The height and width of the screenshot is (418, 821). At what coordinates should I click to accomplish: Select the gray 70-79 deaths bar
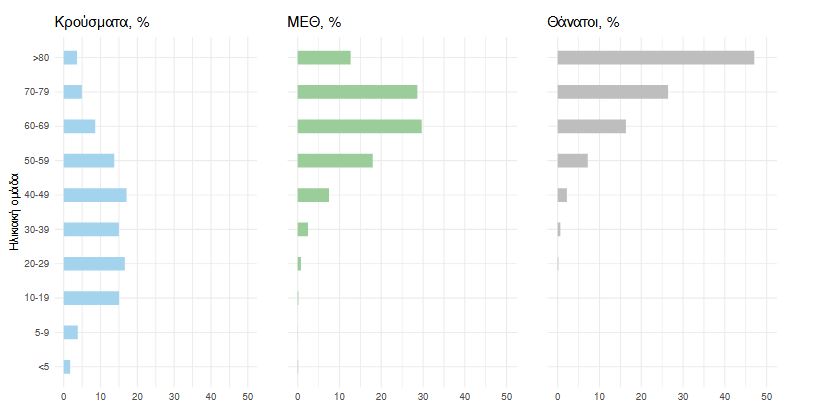tap(612, 92)
